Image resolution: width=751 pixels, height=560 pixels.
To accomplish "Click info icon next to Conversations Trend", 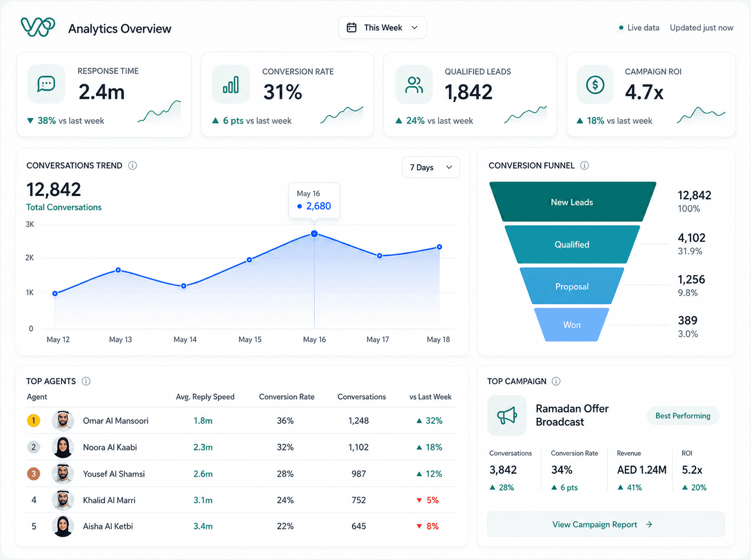I will pos(132,165).
